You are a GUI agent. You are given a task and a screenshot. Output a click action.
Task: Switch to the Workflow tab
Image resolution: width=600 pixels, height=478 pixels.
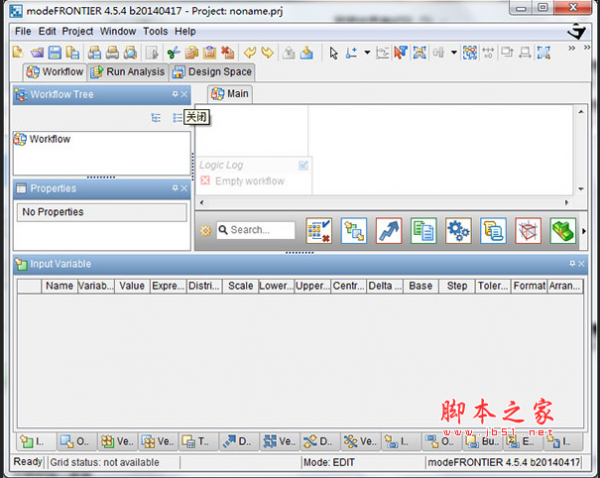[55, 72]
